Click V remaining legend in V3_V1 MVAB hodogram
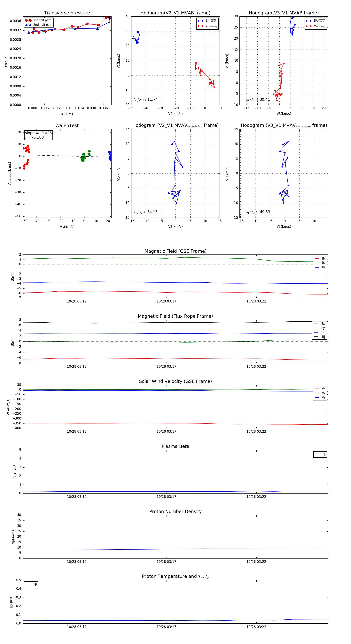 316,26
